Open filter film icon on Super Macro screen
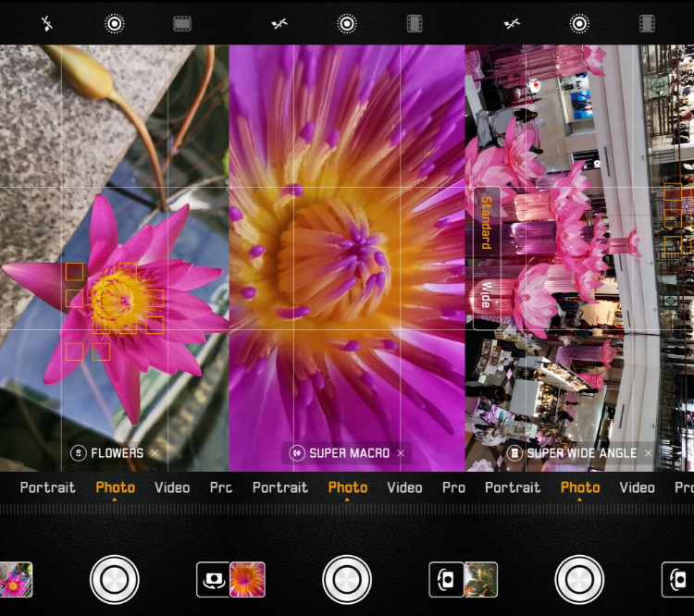The height and width of the screenshot is (616, 694). pyautogui.click(x=415, y=23)
